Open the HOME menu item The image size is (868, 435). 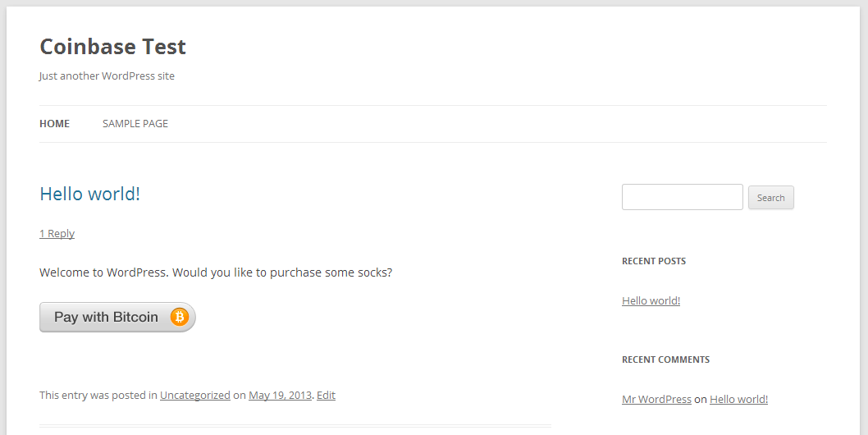click(x=54, y=124)
